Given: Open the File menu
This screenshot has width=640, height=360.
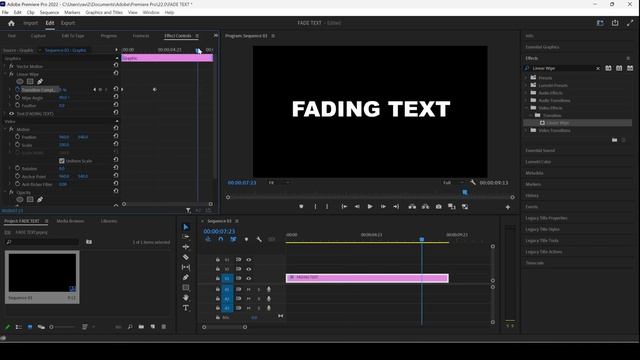Looking at the screenshot, I should (x=5, y=12).
